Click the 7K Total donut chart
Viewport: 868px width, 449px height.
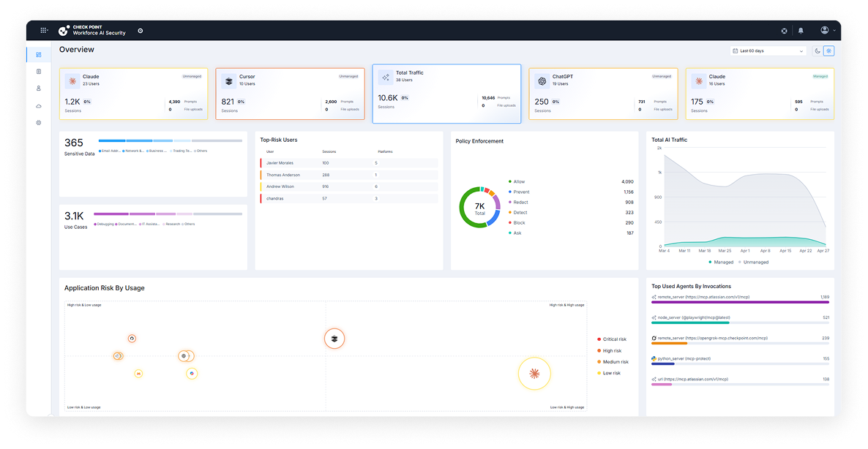[x=479, y=208]
